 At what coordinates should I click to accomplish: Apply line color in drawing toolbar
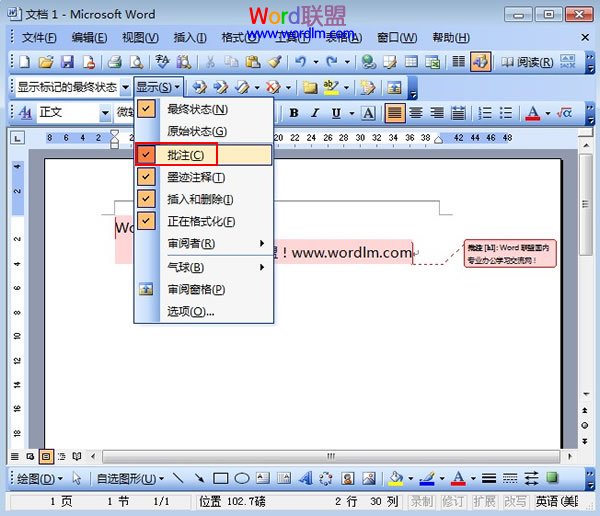pos(427,478)
